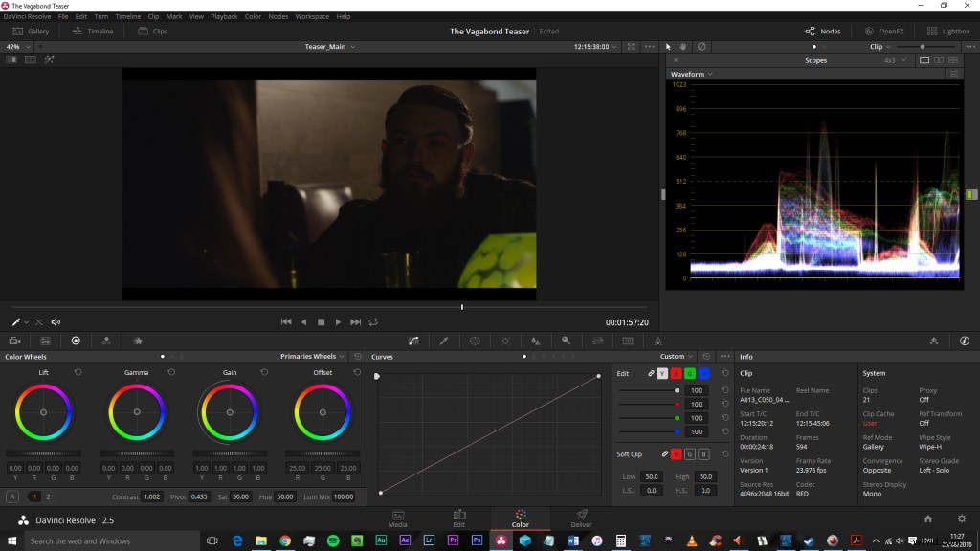The width and height of the screenshot is (980, 551).
Task: Select the Qualifier eyedropper icon
Action: click(444, 341)
